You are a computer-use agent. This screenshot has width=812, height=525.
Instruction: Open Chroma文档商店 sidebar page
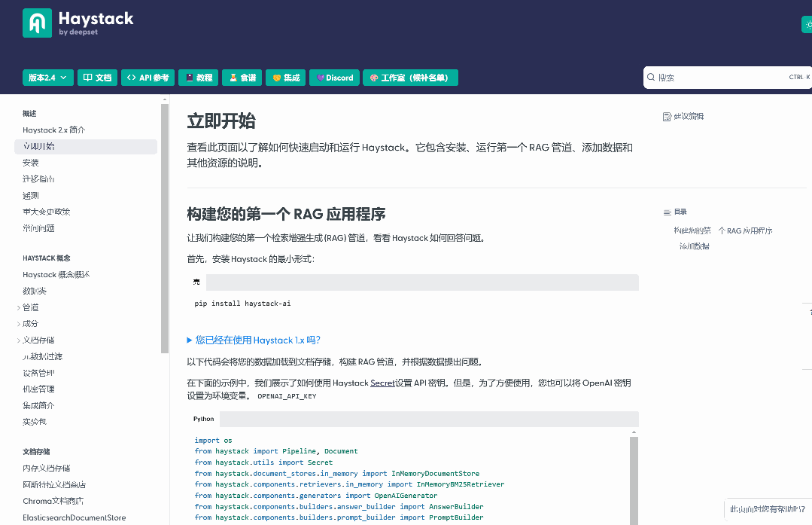53,501
